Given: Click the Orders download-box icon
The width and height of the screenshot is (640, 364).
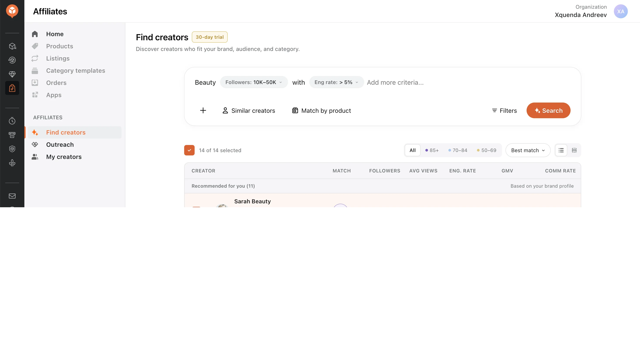Looking at the screenshot, I should click(35, 83).
